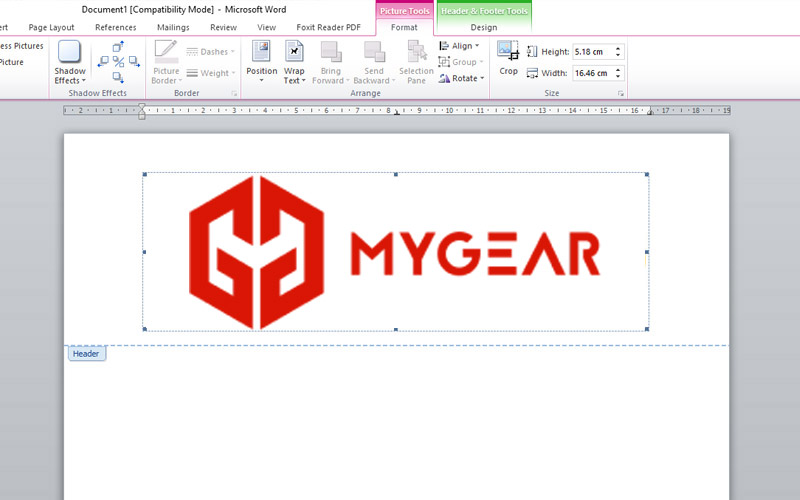This screenshot has height=500, width=800.
Task: Click the Header label tag
Action: (x=86, y=354)
